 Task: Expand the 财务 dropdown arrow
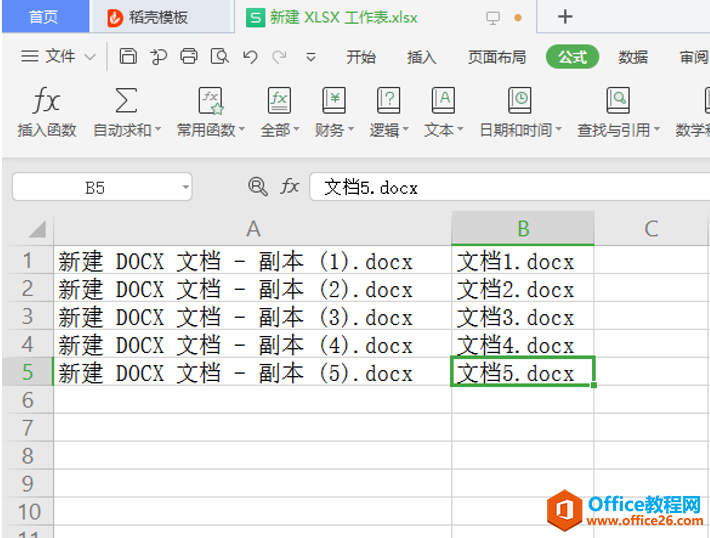[x=350, y=130]
